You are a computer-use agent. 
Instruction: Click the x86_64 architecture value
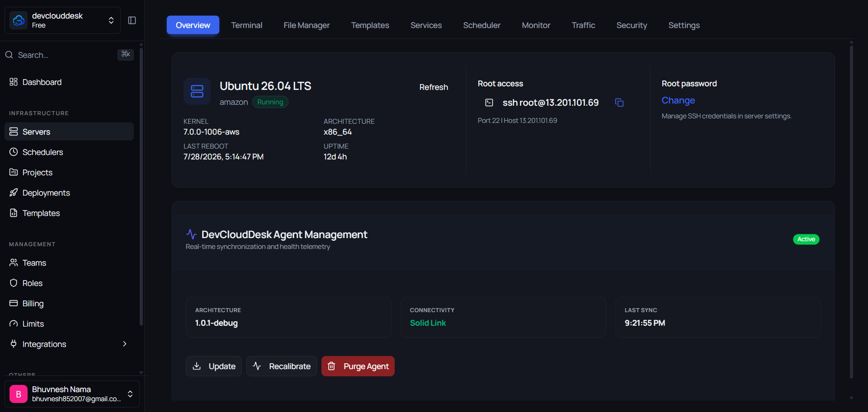(x=338, y=132)
